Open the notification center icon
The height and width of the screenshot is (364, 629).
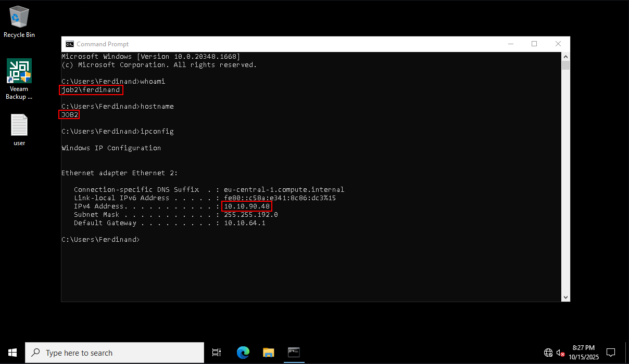[611, 353]
